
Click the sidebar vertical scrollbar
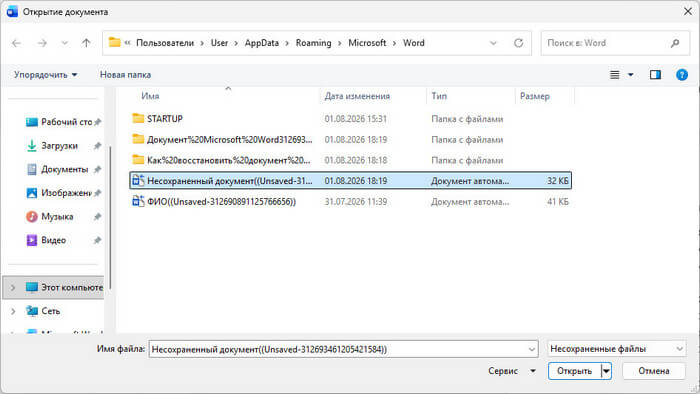[x=110, y=217]
